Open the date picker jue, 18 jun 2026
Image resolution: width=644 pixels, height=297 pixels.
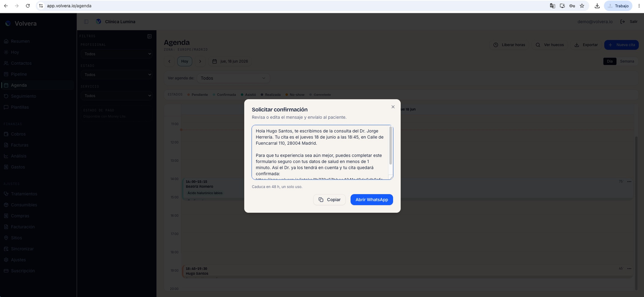point(231,61)
